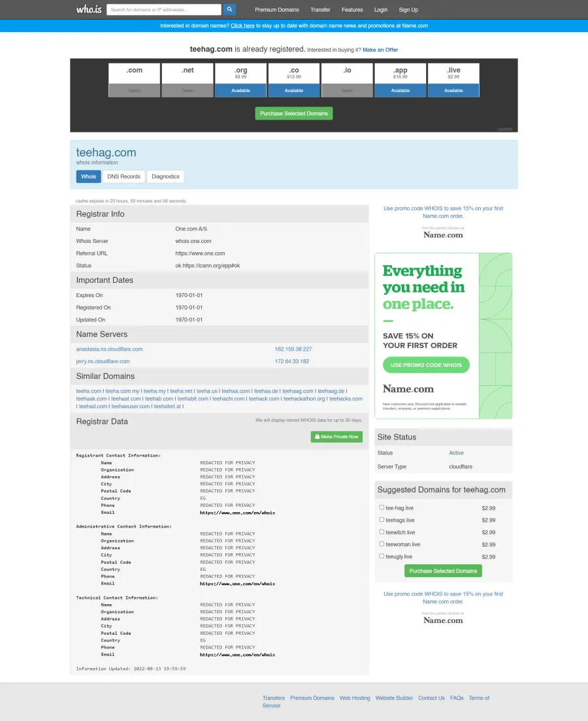588x721 pixels.
Task: Click Purchase Selected Domains in dark panel
Action: (x=294, y=114)
